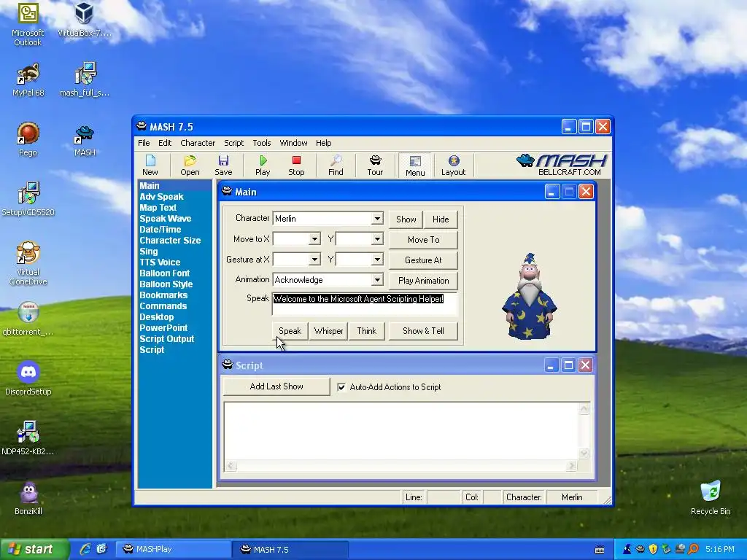The height and width of the screenshot is (560, 747).
Task: Open Layout options from toolbar
Action: pyautogui.click(x=453, y=166)
